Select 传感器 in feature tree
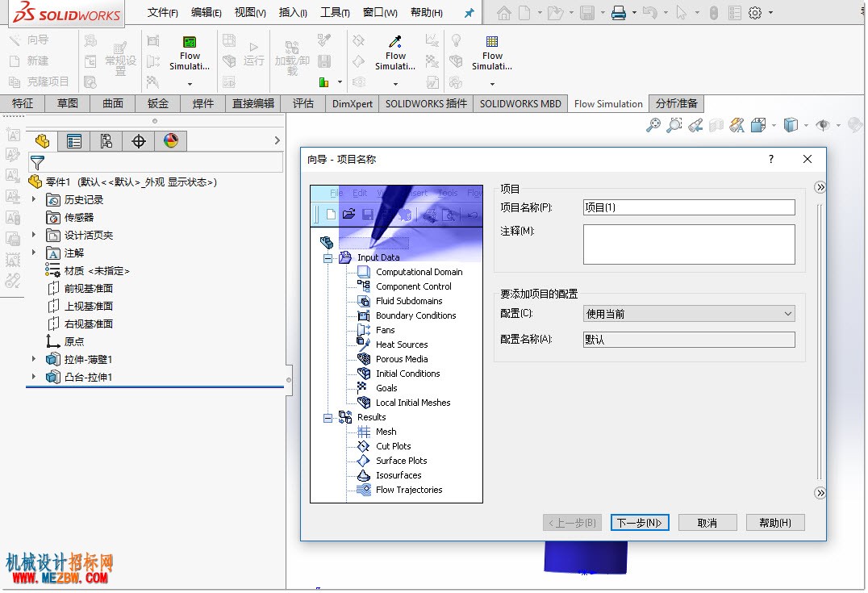Viewport: 868px width, 593px height. (x=70, y=218)
